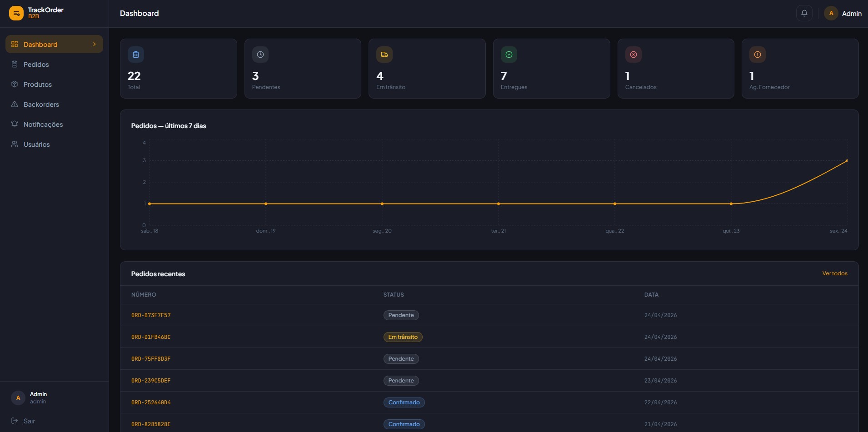
Task: Open order ORD-B73F7F57
Action: coord(151,315)
